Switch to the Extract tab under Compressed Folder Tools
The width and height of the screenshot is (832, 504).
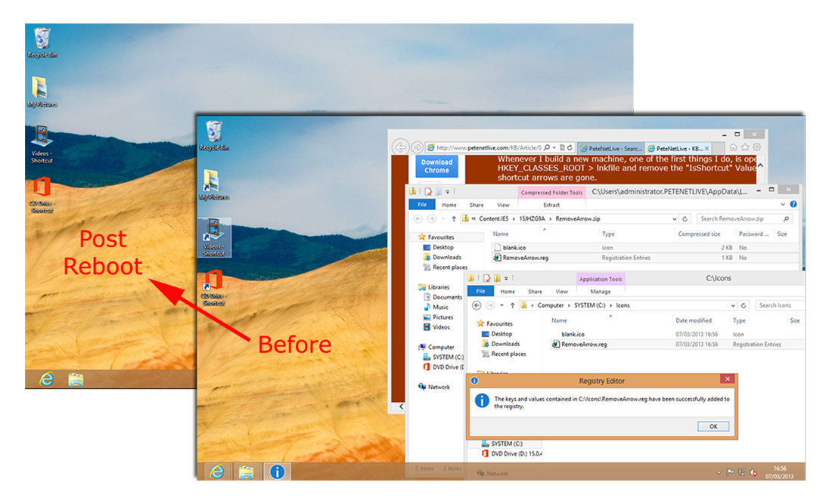(x=551, y=205)
